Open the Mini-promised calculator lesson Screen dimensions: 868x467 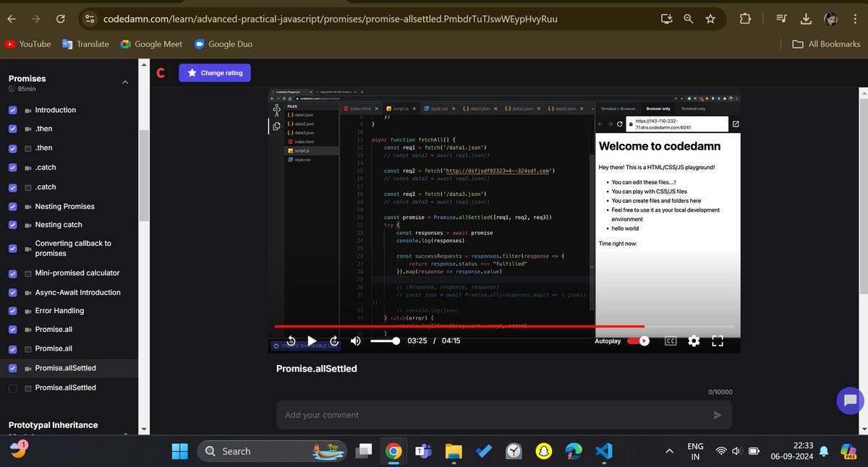pos(77,273)
